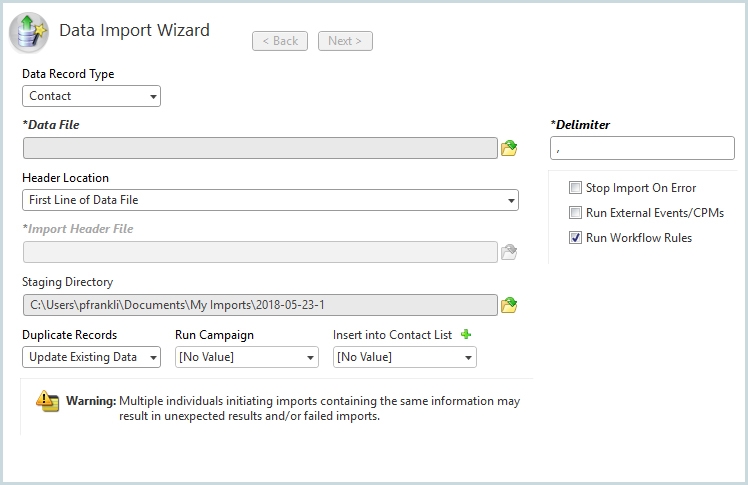748x485 pixels.
Task: Add new contact list with green plus
Action: pyautogui.click(x=466, y=335)
